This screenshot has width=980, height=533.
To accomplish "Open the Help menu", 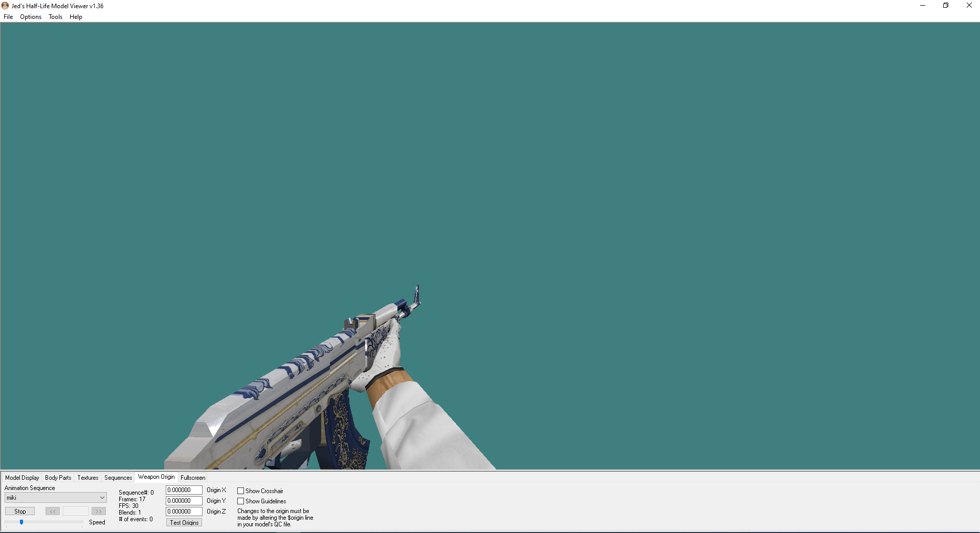I will (76, 17).
